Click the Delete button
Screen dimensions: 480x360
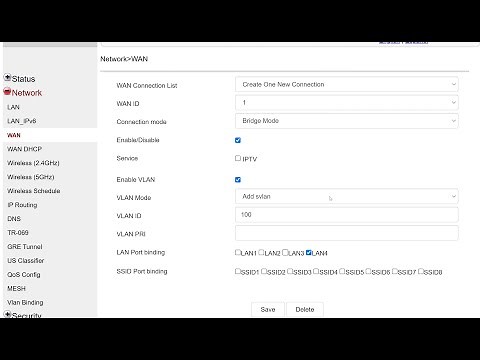(305, 309)
